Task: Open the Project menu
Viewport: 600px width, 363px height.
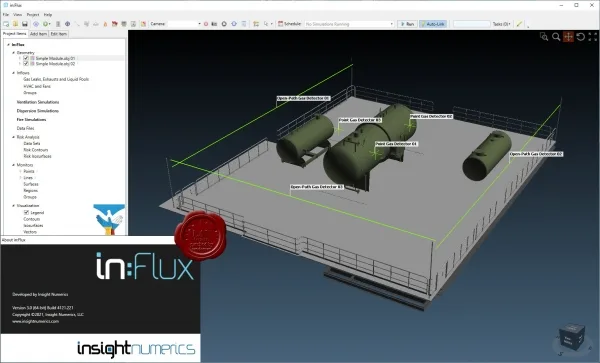Action: [x=33, y=15]
